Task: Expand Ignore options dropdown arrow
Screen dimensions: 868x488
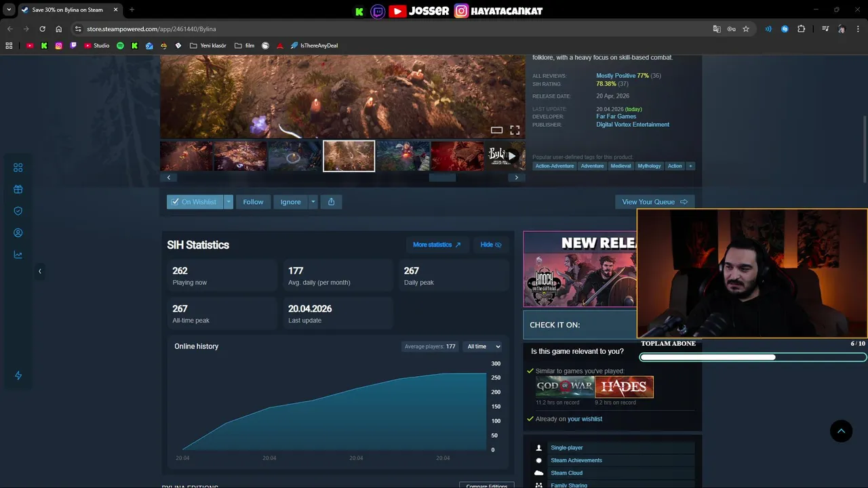Action: point(313,201)
